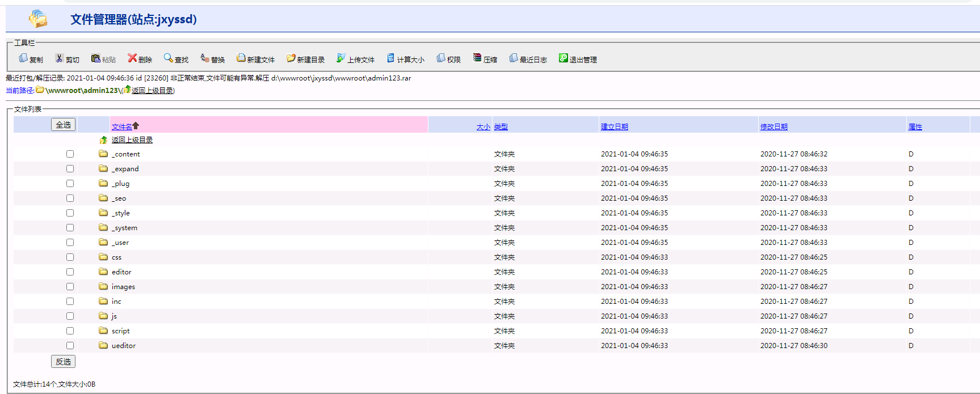Open the _system folder in file list
This screenshot has height=394, width=980.
tap(124, 228)
